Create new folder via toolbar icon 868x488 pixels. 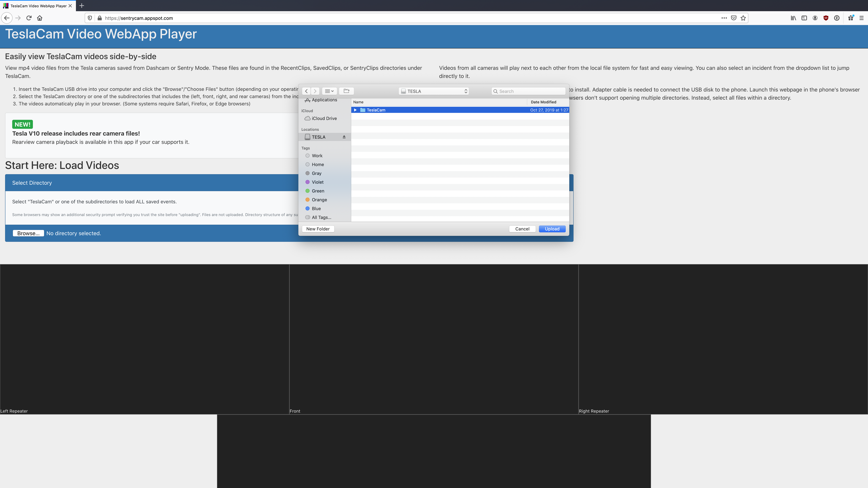[346, 91]
